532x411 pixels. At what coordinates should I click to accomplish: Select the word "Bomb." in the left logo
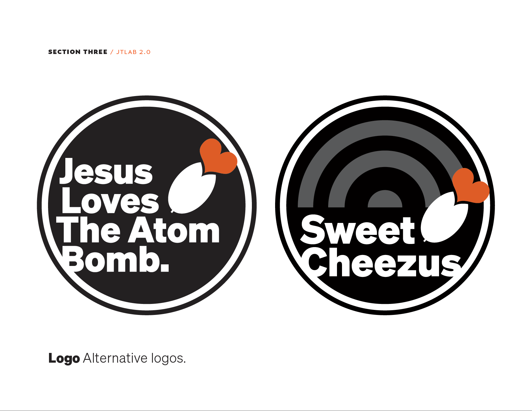click(x=116, y=259)
